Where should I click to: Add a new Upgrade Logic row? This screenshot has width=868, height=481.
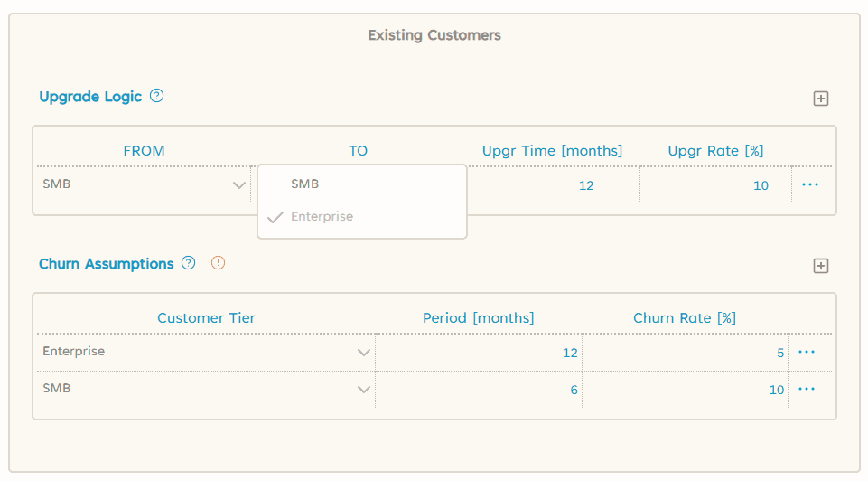pos(820,99)
